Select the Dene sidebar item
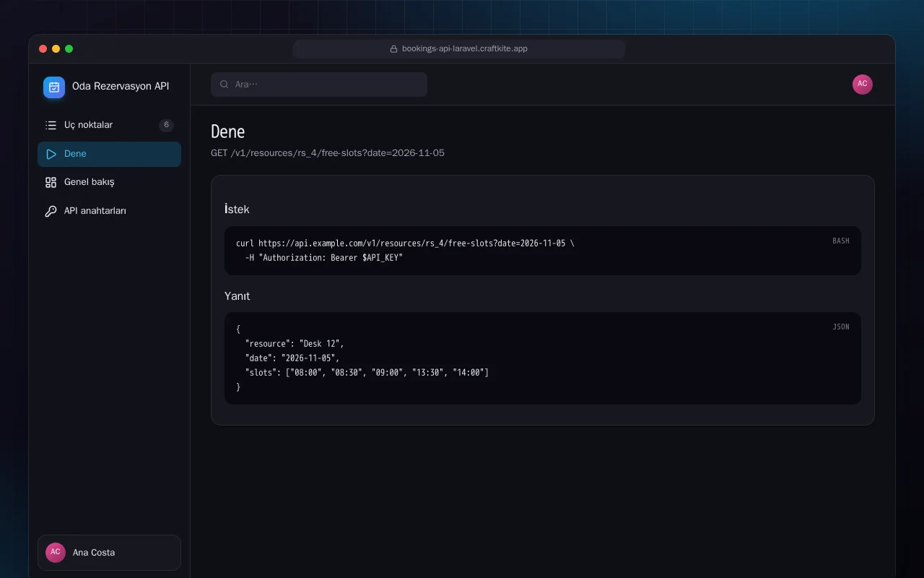Image resolution: width=924 pixels, height=578 pixels. (x=109, y=154)
